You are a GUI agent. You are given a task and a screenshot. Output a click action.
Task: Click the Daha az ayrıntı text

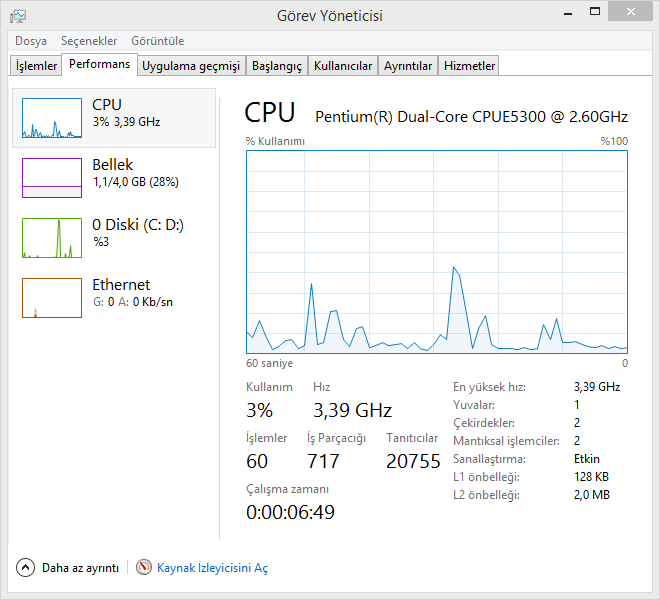pos(80,568)
